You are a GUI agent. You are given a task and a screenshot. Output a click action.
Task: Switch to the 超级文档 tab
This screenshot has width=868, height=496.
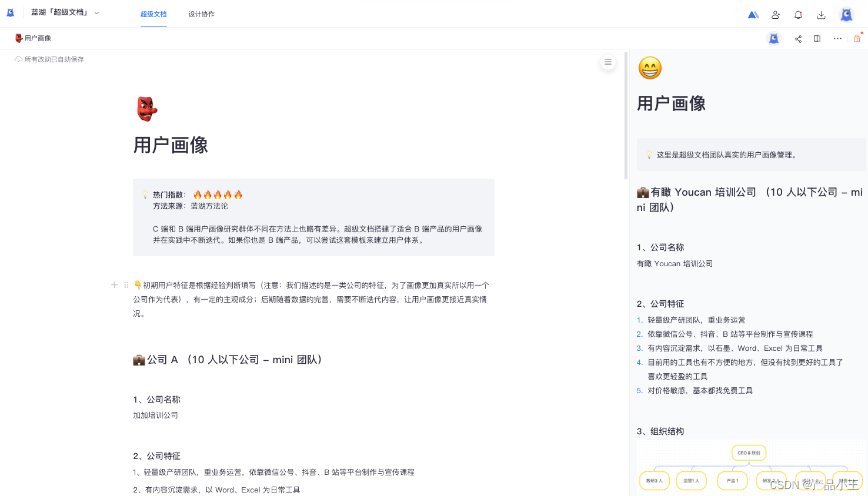[153, 14]
